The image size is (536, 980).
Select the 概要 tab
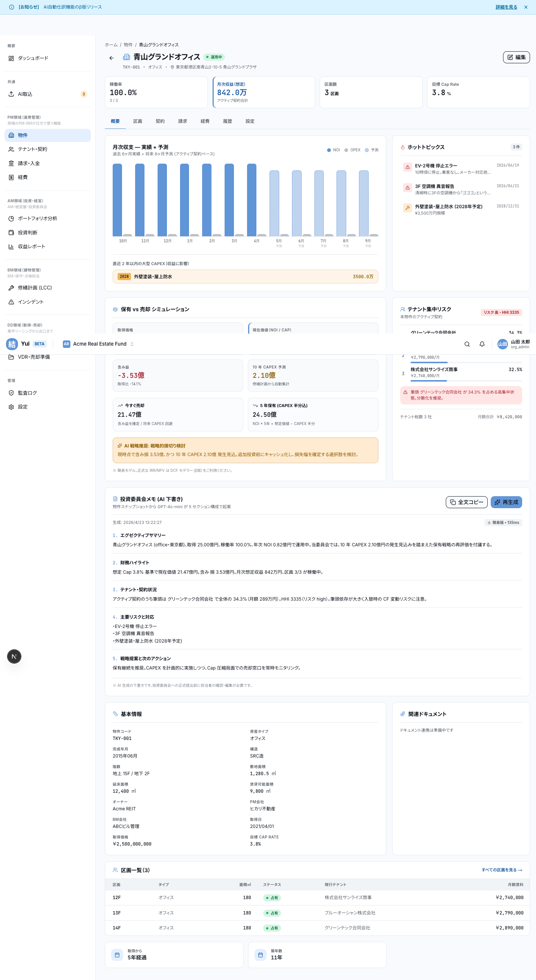pos(115,121)
